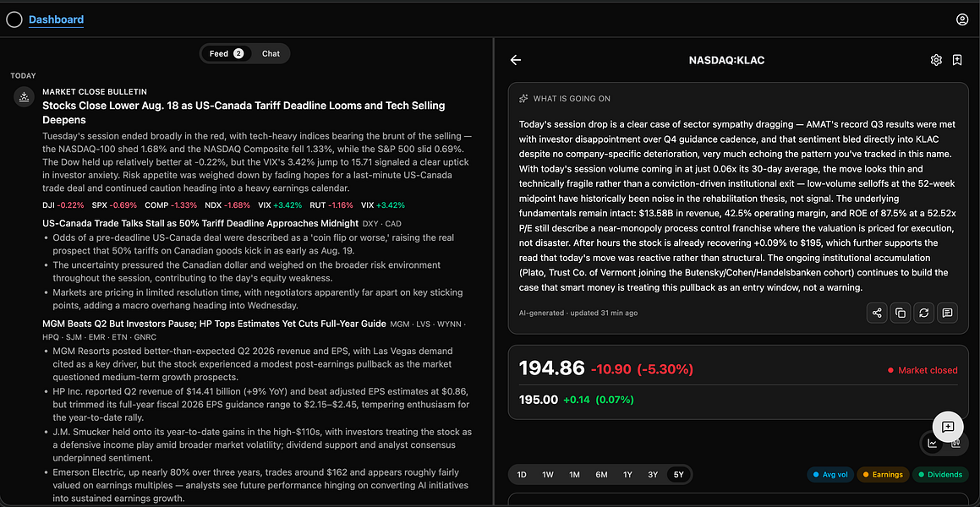Click the -10.90 (-5.30%) change value

pos(642,369)
